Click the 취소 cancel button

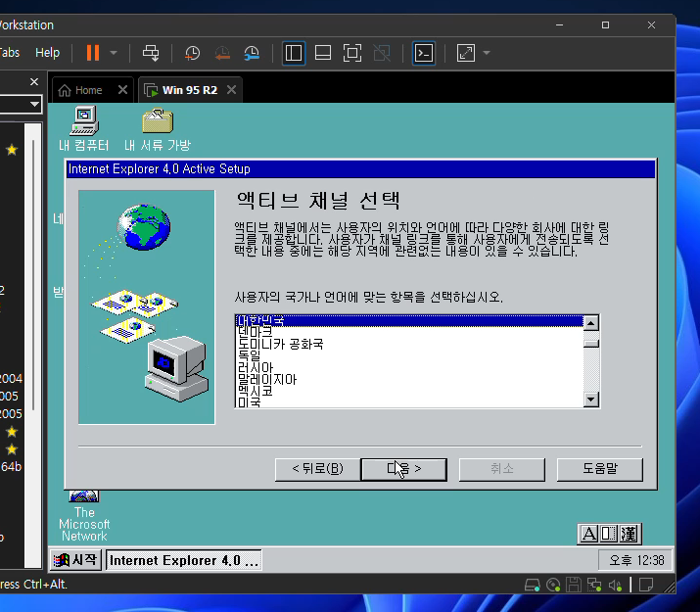click(x=502, y=469)
